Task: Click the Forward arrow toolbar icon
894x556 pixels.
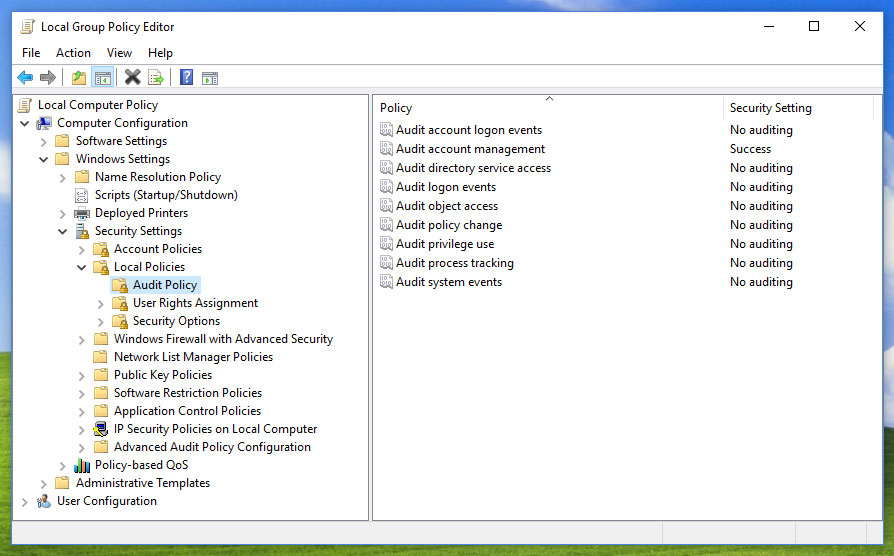Action: coord(48,78)
